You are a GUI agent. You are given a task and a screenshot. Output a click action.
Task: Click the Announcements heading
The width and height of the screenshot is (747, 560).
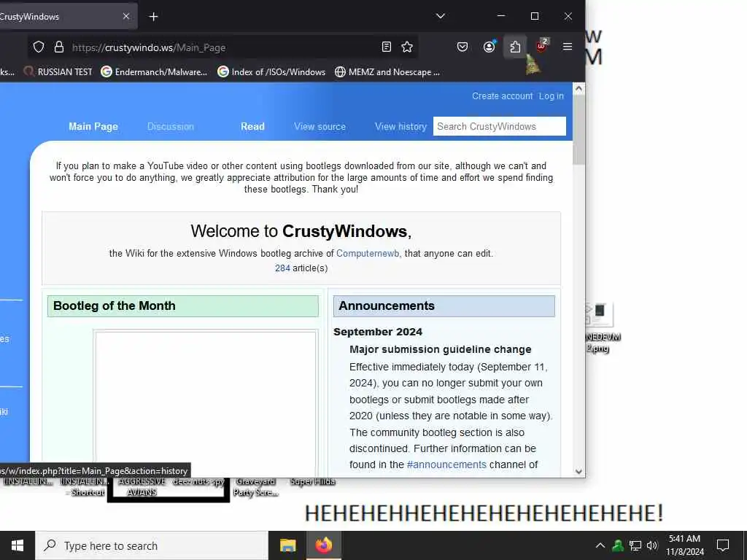coord(387,306)
